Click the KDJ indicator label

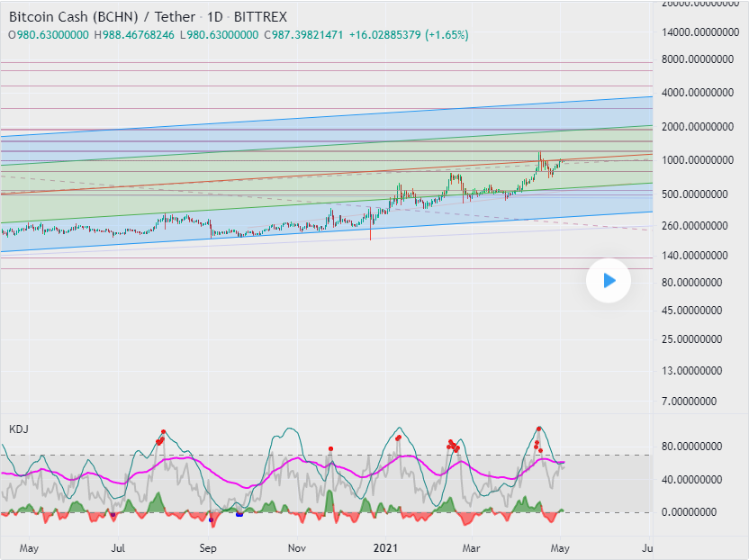coord(18,429)
